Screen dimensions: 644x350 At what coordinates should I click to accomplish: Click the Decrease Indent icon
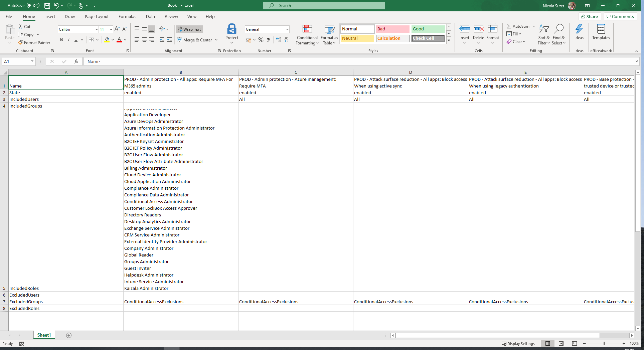coord(162,40)
